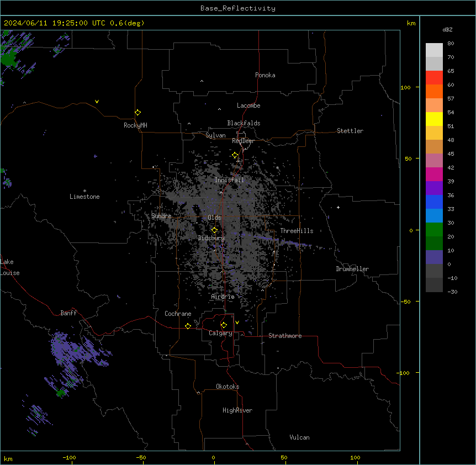476x465 pixels.
Task: Select the purple 36-39 dBZ legend swatch
Action: coord(434,188)
